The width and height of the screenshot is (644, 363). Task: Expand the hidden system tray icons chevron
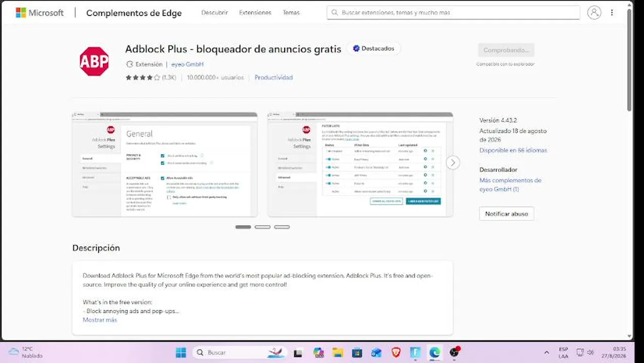546,352
